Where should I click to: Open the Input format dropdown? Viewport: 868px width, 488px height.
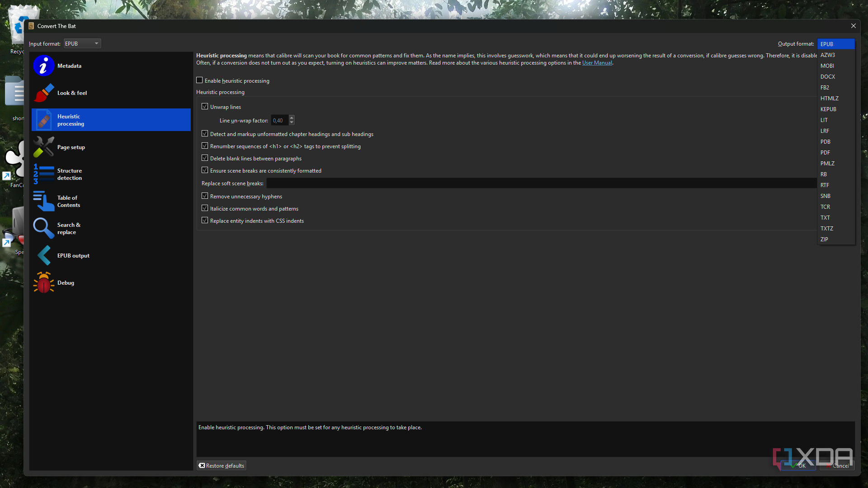(82, 44)
